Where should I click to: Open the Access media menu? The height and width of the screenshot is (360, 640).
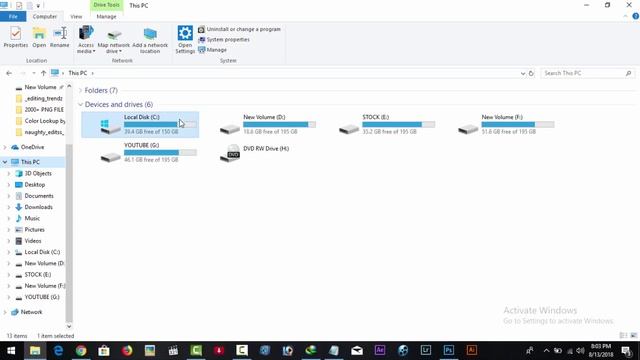(x=86, y=39)
